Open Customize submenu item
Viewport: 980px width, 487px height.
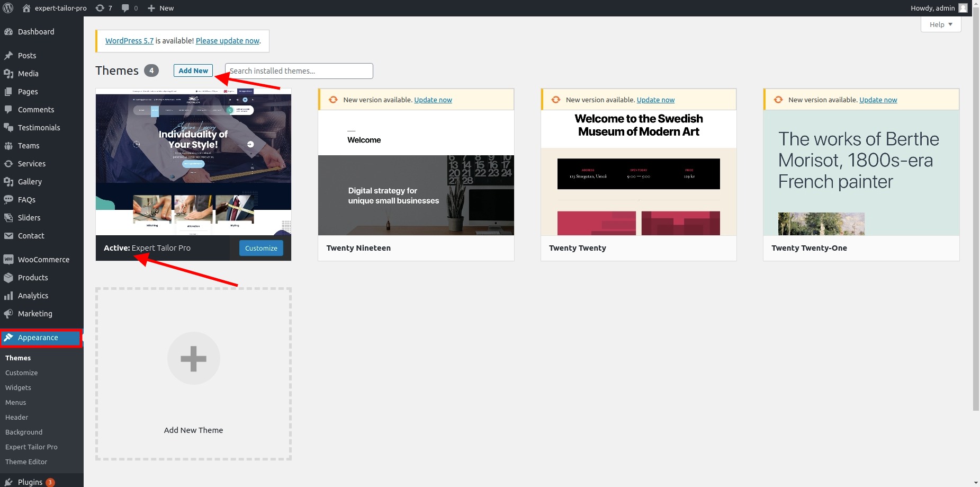pos(22,373)
